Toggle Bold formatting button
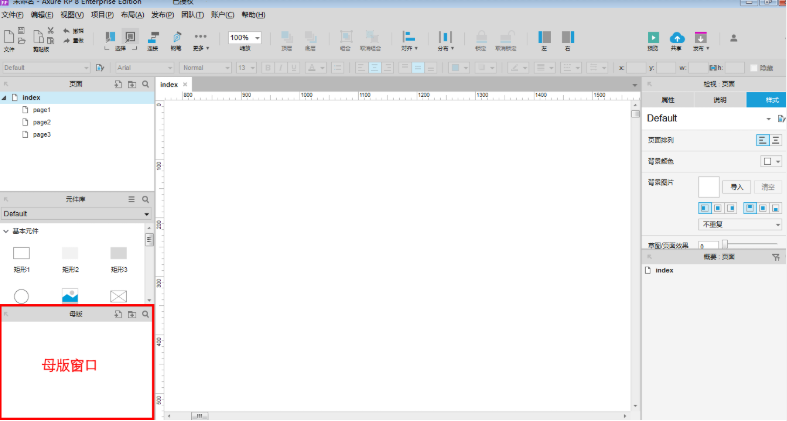This screenshot has width=787, height=421. coord(268,68)
